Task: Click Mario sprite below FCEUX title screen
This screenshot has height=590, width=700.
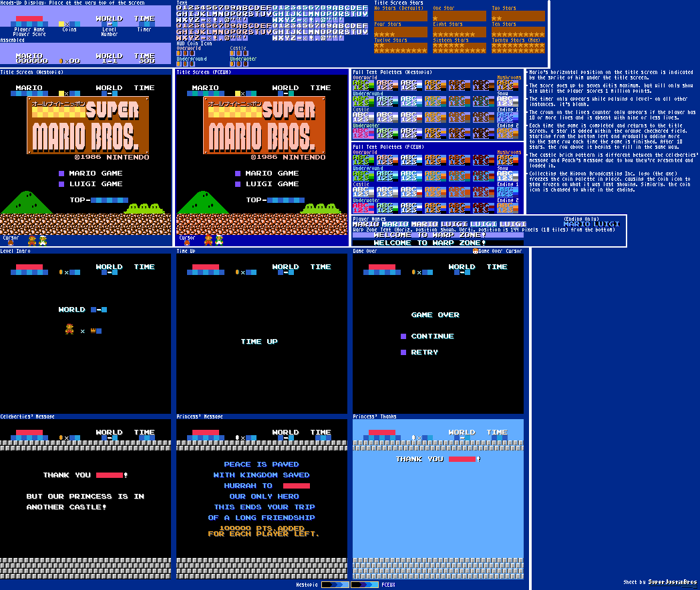Action: (208, 241)
